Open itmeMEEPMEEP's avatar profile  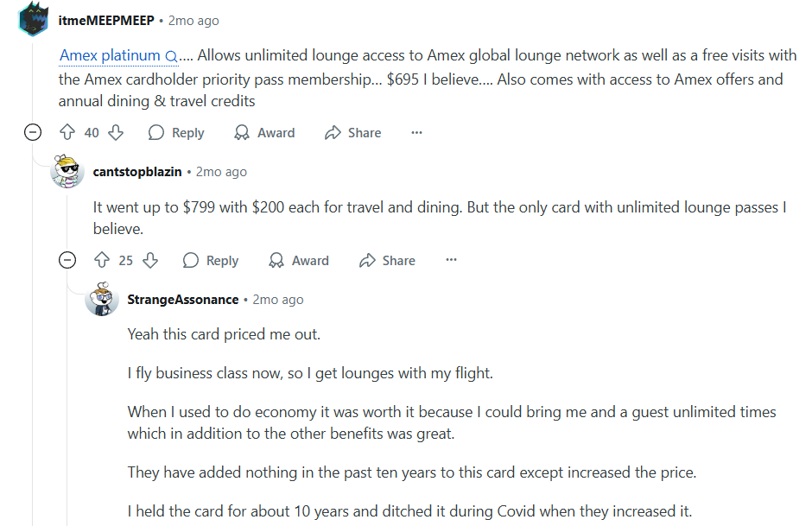tap(33, 20)
